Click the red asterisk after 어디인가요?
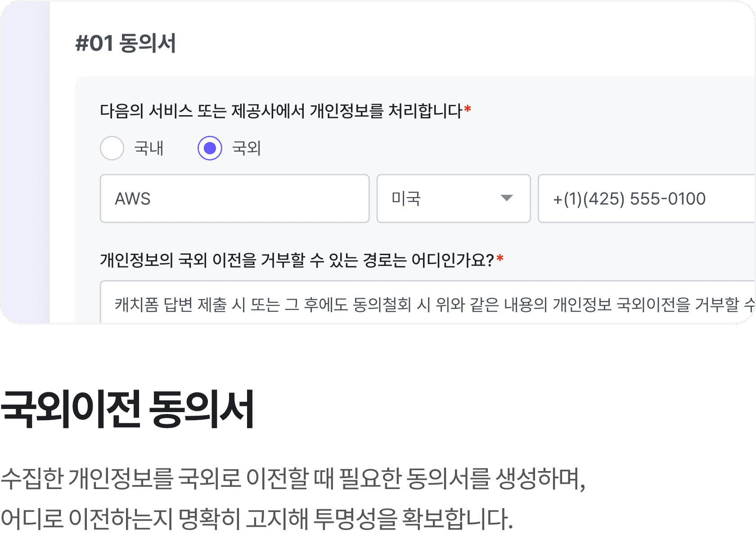 coord(500,258)
